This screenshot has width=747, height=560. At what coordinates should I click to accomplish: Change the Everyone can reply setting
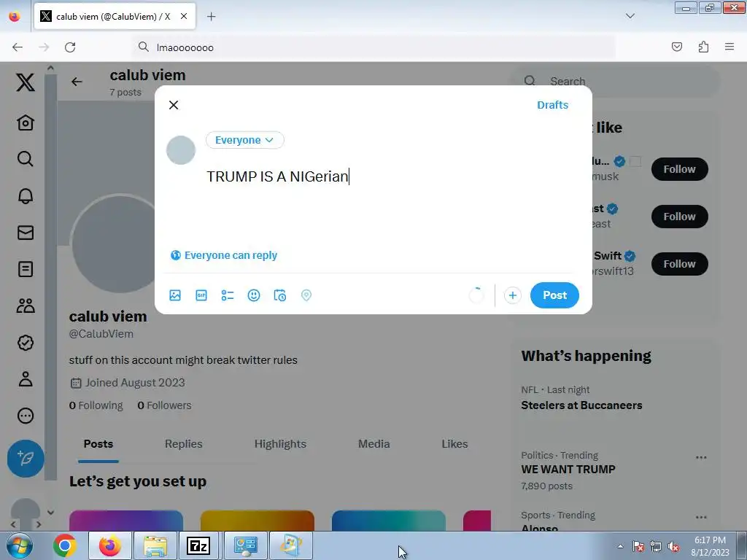pos(224,255)
